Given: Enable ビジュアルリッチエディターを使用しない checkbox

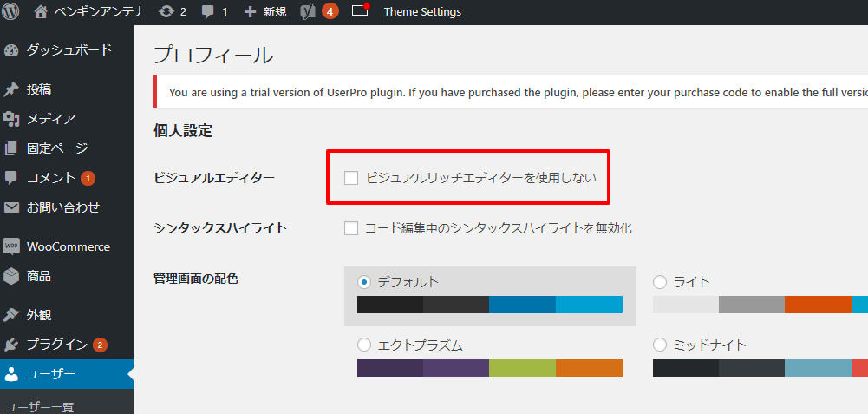Looking at the screenshot, I should tap(351, 178).
